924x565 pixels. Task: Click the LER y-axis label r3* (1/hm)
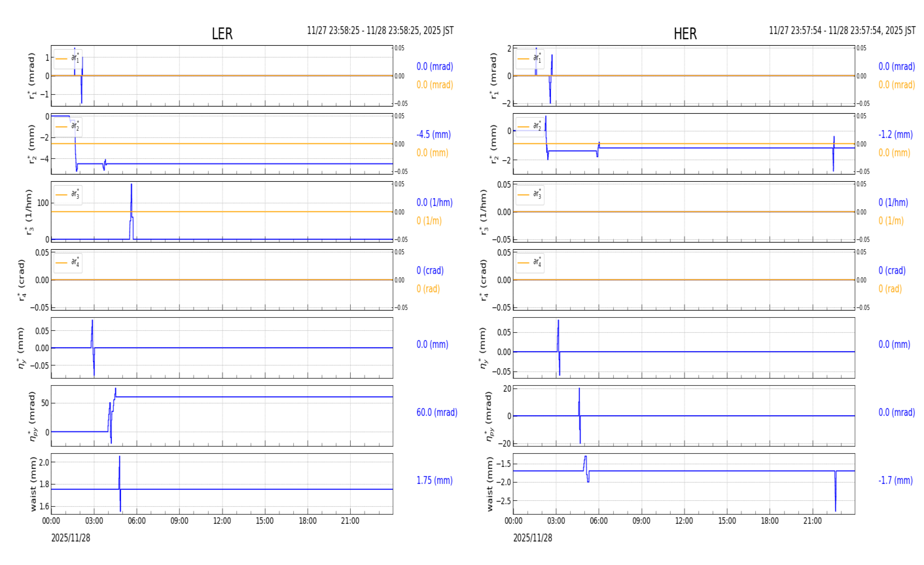(29, 212)
